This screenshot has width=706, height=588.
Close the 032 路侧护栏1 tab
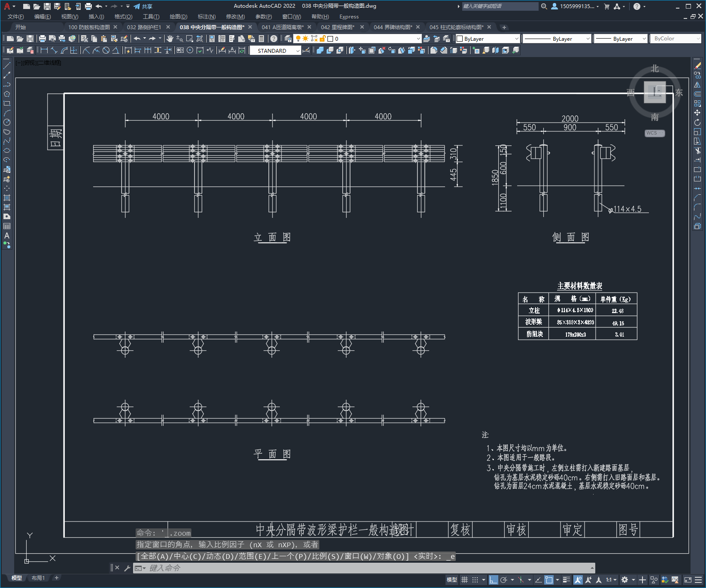coord(168,27)
